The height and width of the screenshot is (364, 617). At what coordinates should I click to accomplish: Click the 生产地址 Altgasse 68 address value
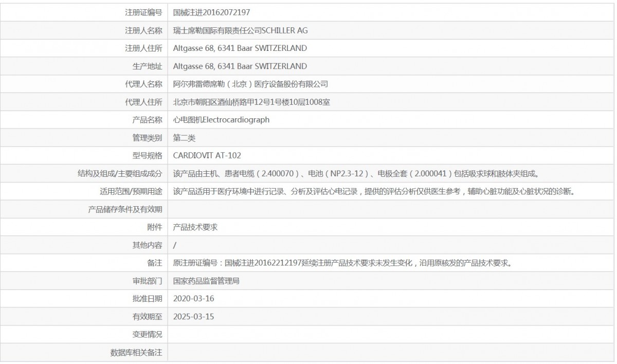point(240,66)
